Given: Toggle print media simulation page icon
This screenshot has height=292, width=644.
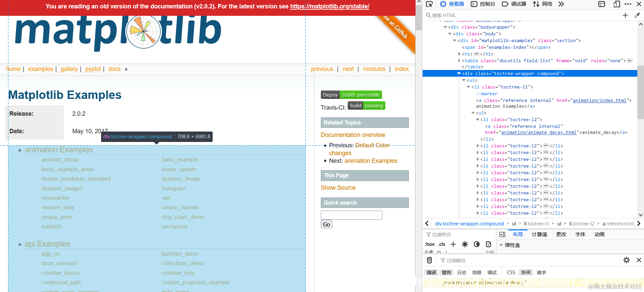Looking at the screenshot, I should click(488, 244).
